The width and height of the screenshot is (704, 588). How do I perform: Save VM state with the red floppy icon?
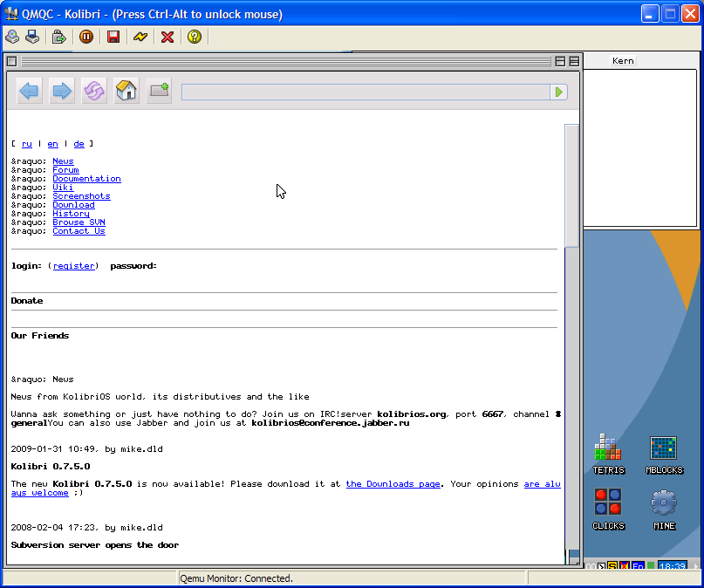coord(113,37)
